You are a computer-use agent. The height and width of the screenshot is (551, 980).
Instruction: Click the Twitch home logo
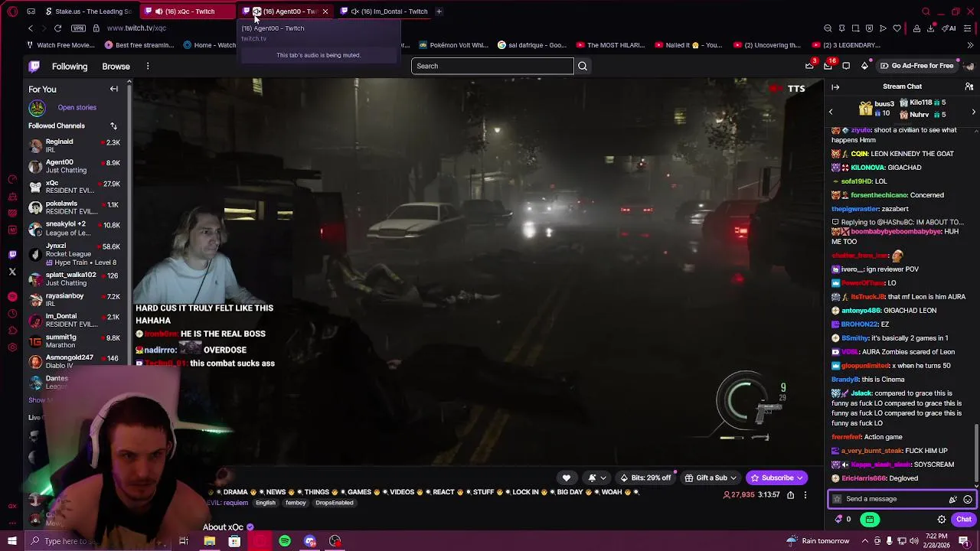coord(34,67)
